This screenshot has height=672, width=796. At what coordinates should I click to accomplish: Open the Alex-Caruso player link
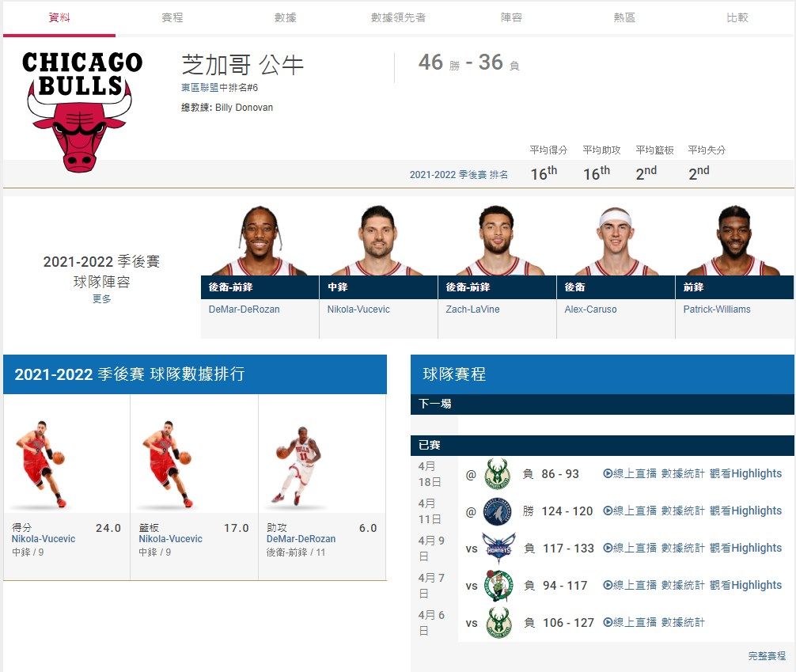click(590, 309)
